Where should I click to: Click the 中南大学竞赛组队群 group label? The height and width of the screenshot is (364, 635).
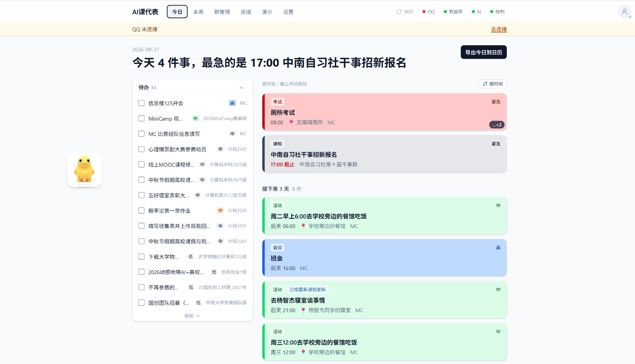[x=226, y=302]
